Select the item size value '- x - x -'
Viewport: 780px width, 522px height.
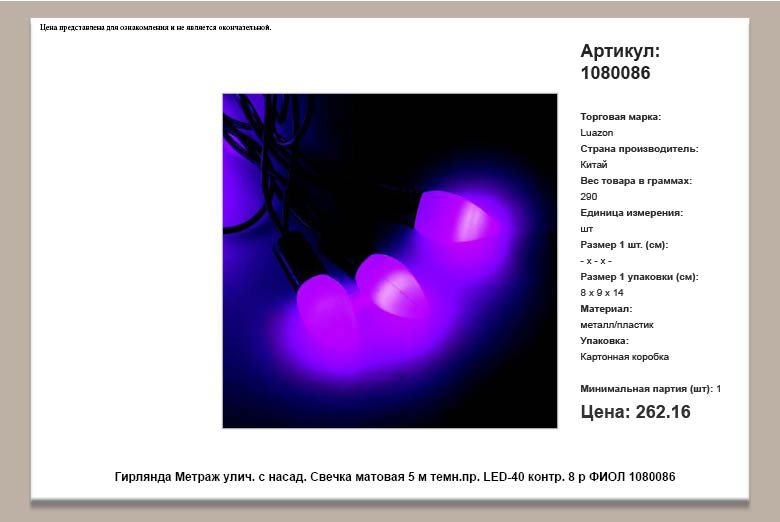[x=596, y=261]
